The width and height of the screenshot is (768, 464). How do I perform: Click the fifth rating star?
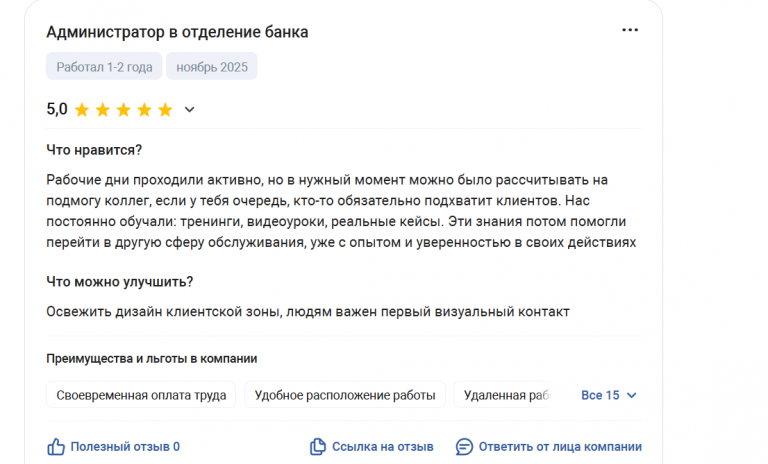[x=165, y=110]
